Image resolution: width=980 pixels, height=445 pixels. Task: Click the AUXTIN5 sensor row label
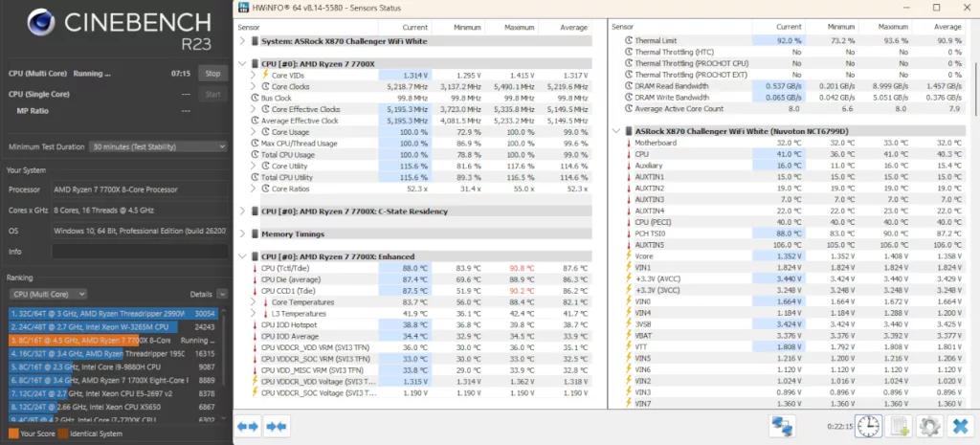coord(650,244)
